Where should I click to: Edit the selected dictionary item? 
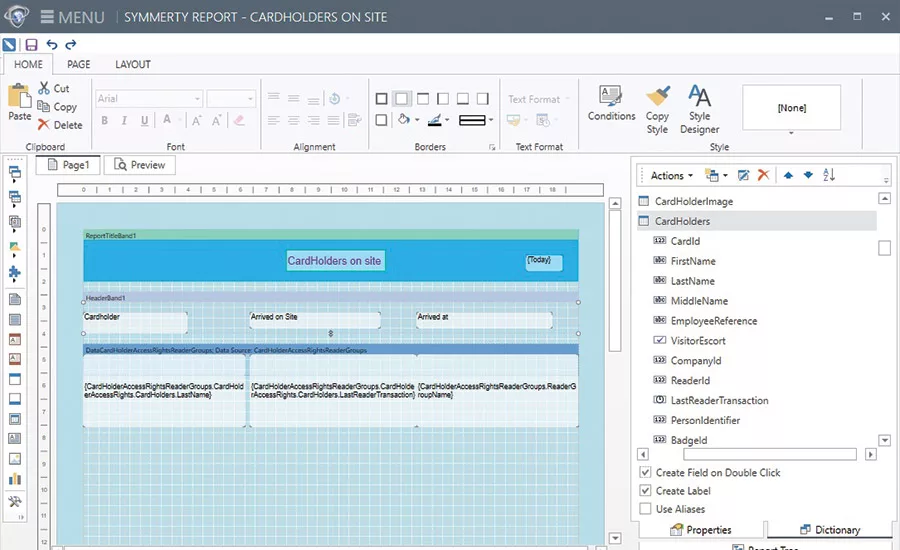[x=743, y=175]
